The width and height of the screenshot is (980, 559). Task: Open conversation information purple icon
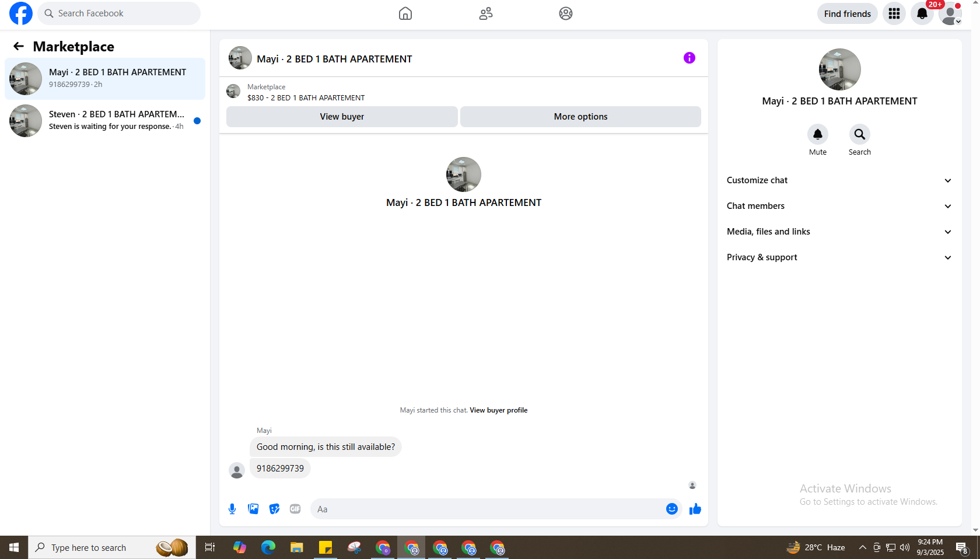pos(689,58)
